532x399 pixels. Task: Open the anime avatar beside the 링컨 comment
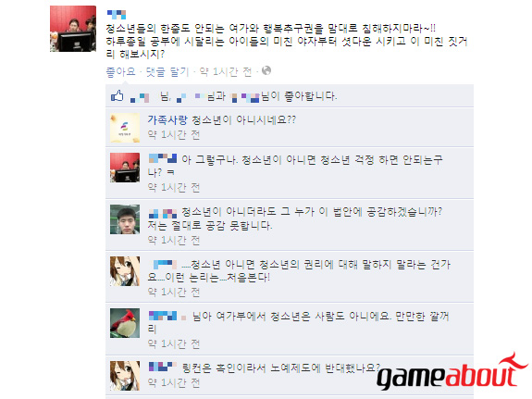click(125, 376)
